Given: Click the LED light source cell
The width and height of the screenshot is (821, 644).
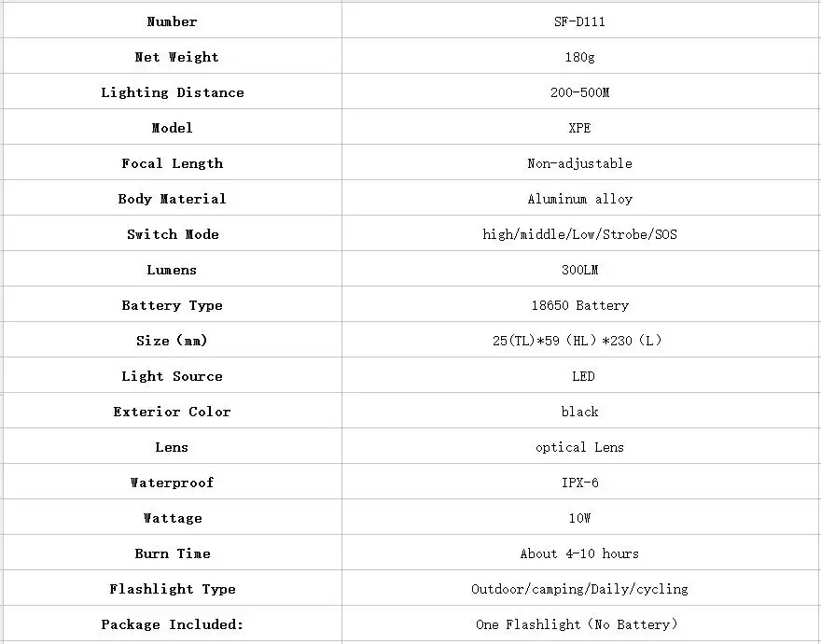Looking at the screenshot, I should click(580, 376).
